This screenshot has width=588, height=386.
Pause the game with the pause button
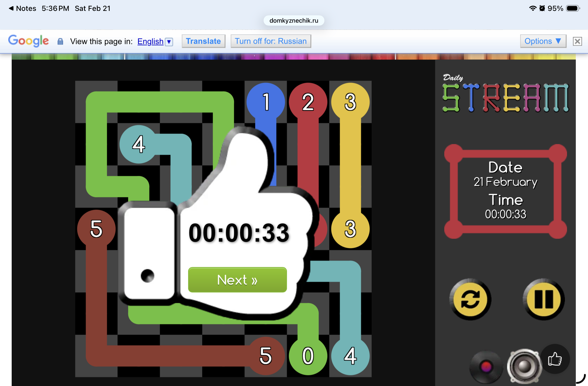[x=543, y=299]
